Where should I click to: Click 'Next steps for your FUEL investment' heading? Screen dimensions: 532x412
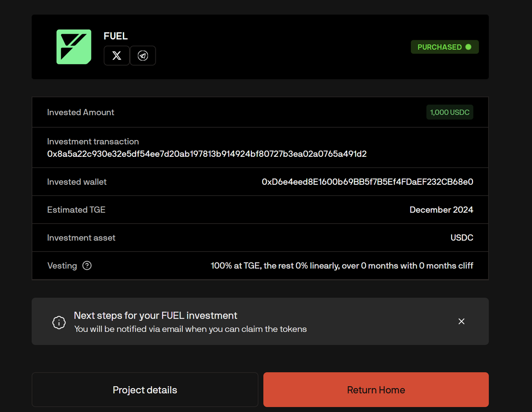(x=156, y=315)
